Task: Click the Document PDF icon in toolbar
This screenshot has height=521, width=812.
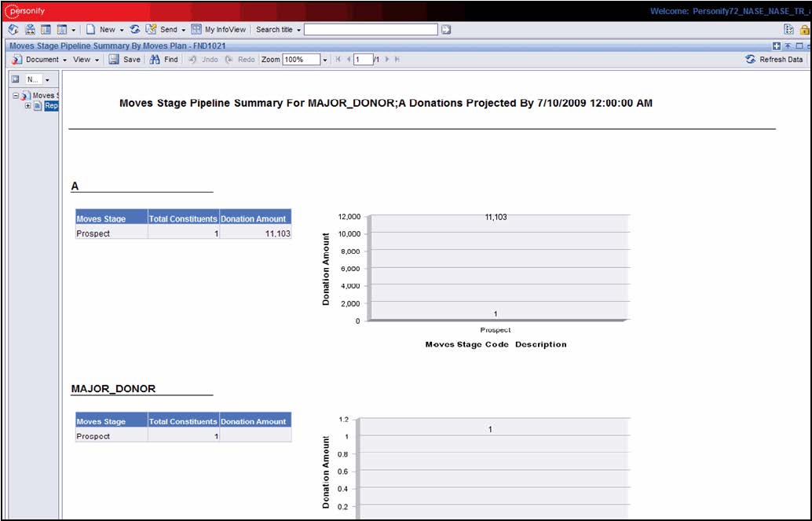Action: pyautogui.click(x=16, y=60)
